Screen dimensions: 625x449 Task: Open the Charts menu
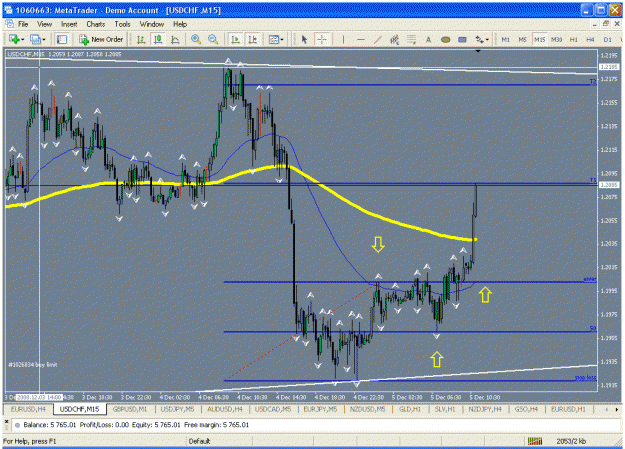point(96,24)
